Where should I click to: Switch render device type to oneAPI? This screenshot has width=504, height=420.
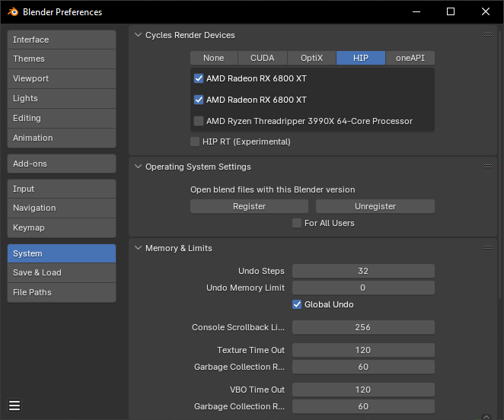[410, 58]
